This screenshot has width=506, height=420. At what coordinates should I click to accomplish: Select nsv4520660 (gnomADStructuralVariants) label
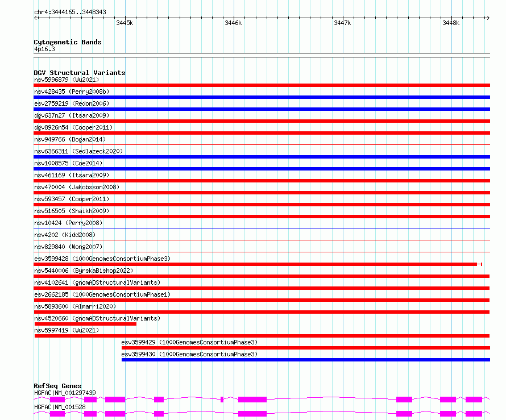tap(97, 318)
